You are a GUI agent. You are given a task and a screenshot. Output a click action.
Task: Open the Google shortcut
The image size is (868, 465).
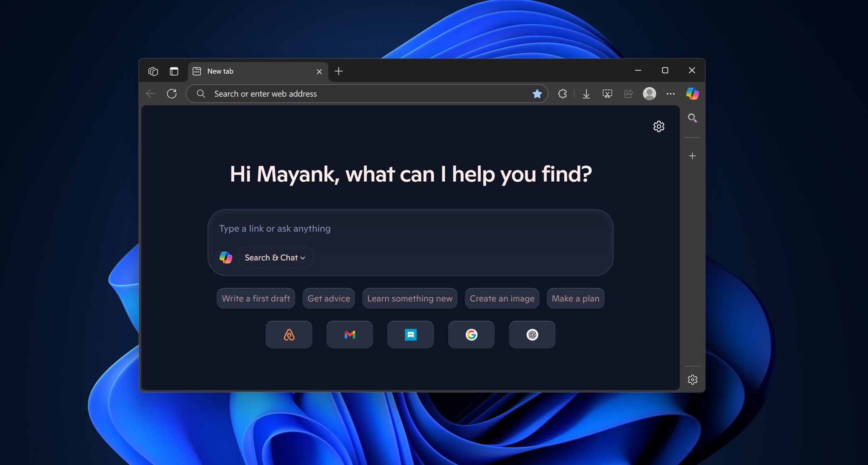(471, 334)
